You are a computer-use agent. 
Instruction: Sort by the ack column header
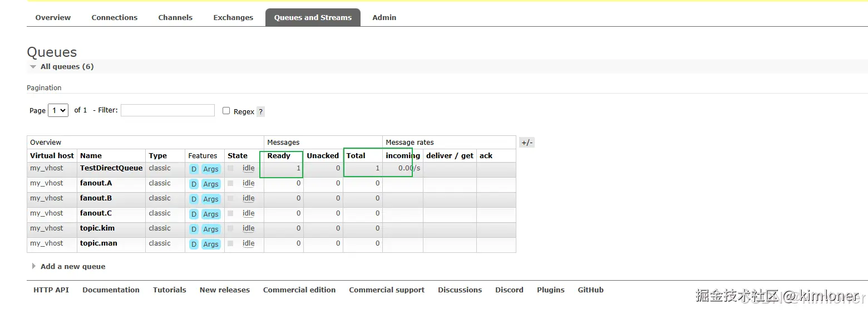point(486,155)
